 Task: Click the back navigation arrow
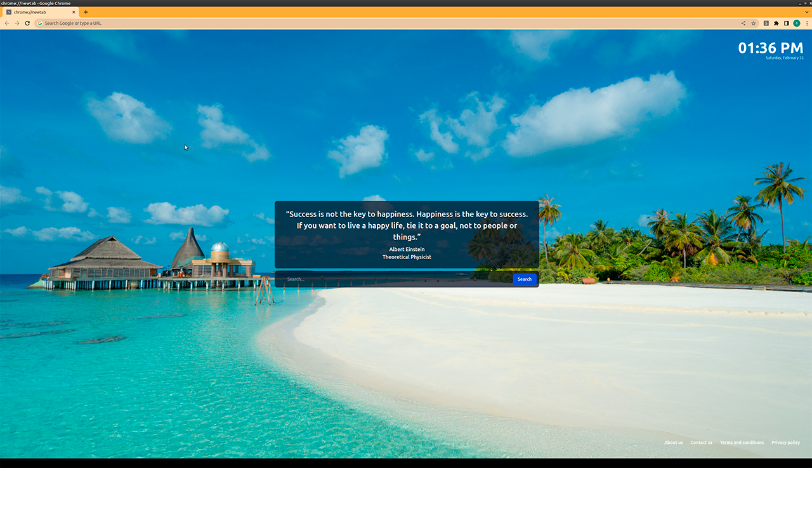(7, 23)
